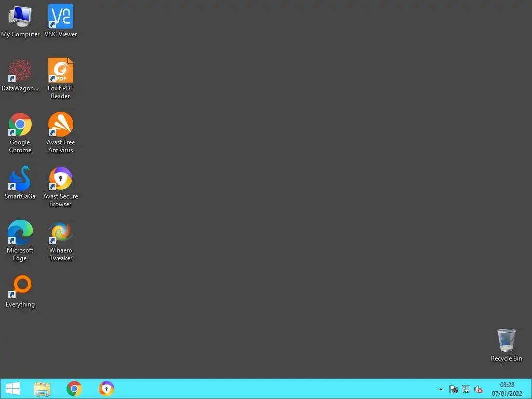Viewport: 532px width, 399px height.
Task: Select the VNC Viewer shortcut
Action: click(x=61, y=21)
